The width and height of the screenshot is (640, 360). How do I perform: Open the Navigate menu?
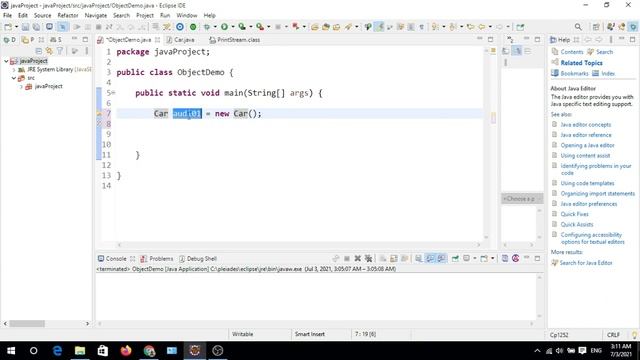tap(96, 16)
